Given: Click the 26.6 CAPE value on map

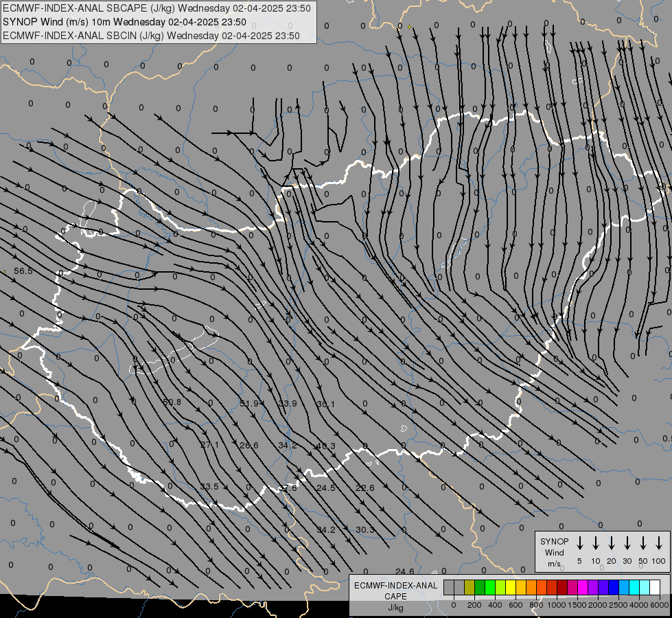Looking at the screenshot, I should click(249, 446).
